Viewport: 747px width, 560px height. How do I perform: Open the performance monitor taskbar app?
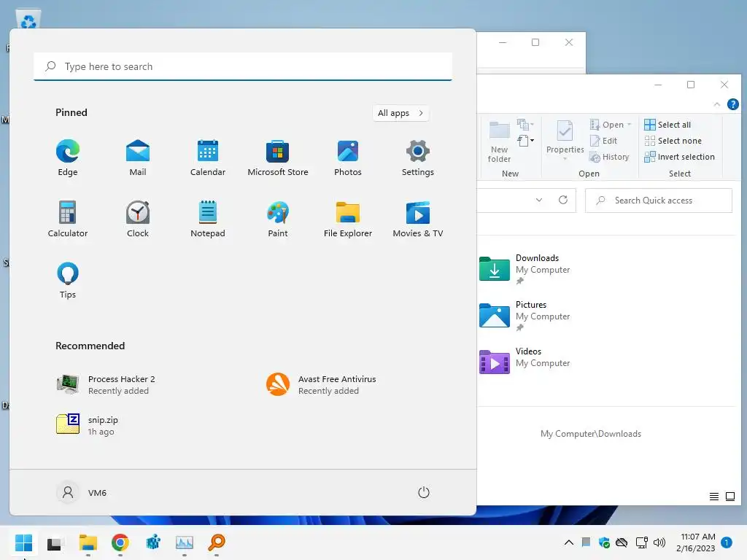tap(185, 542)
